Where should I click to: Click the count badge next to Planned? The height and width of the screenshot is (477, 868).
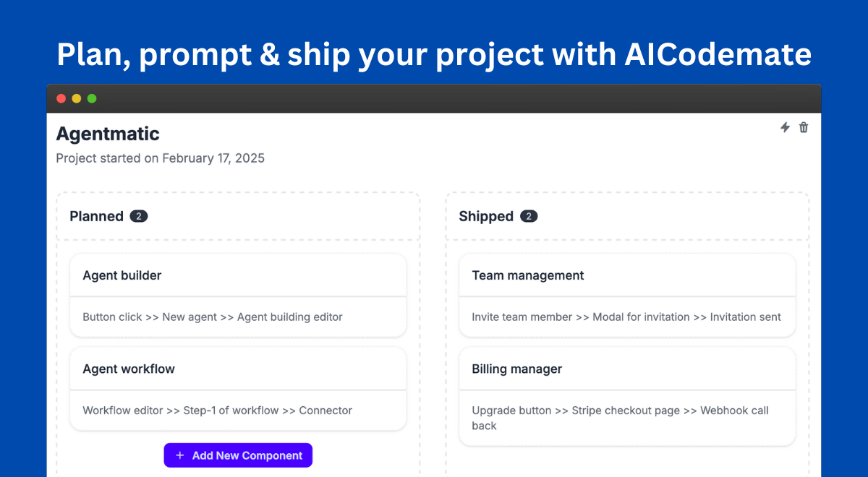[140, 215]
